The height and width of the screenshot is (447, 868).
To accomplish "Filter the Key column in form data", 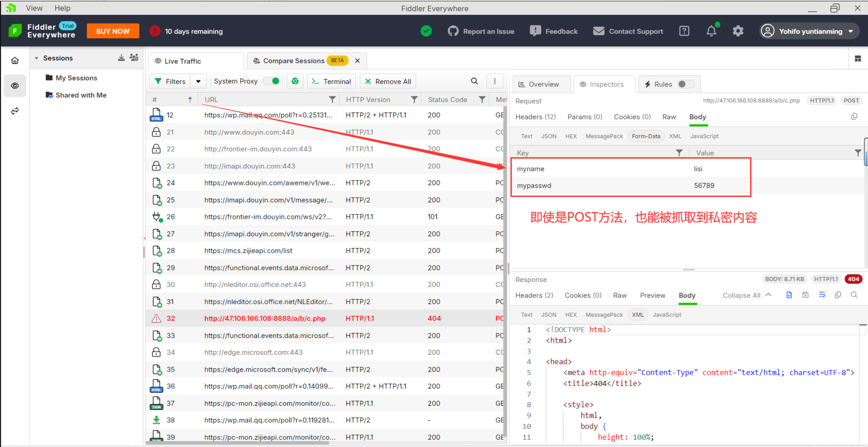I will tap(679, 153).
